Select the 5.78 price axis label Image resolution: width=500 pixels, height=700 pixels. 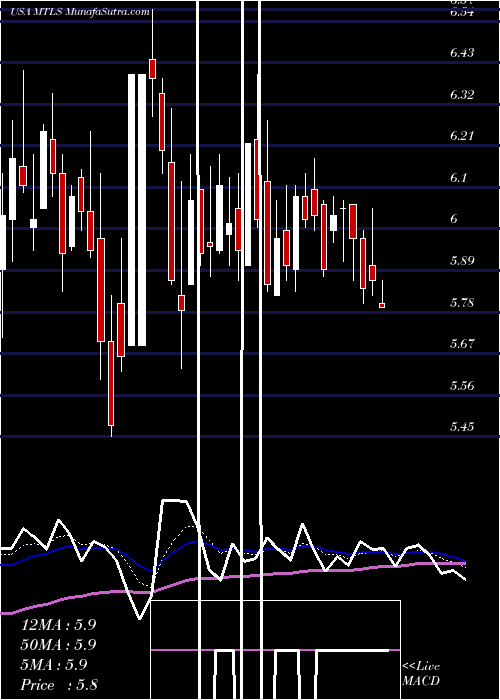click(462, 302)
